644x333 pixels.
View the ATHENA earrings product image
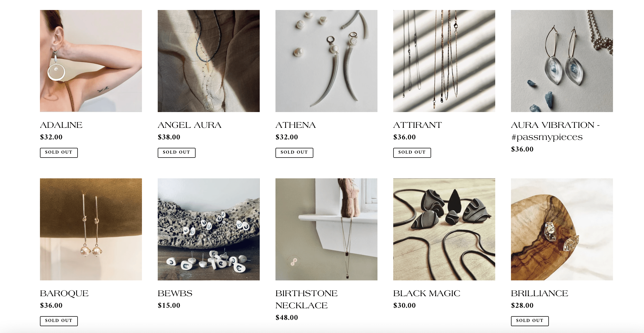click(326, 61)
